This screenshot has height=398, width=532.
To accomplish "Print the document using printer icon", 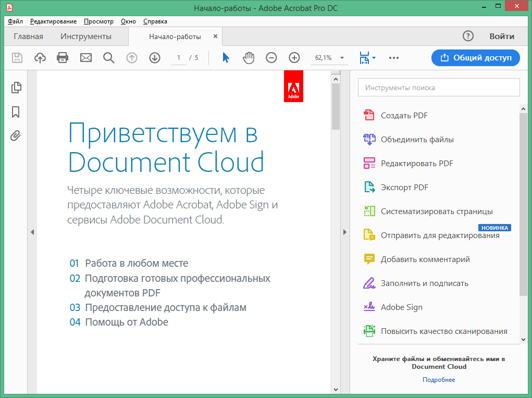I will 63,58.
